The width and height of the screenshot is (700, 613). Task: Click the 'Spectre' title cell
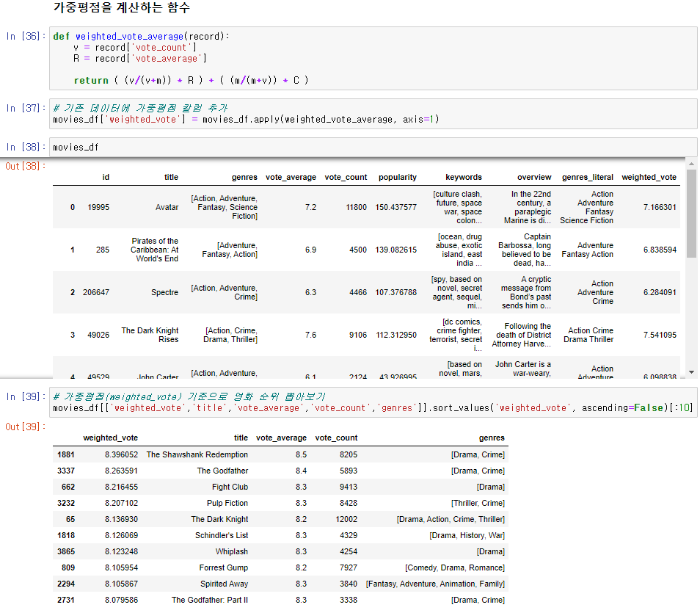tap(165, 292)
